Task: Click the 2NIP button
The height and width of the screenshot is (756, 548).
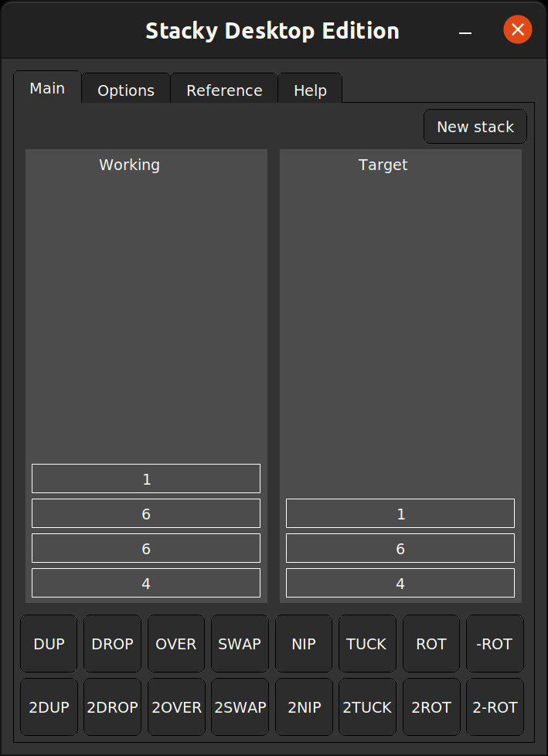Action: (x=303, y=707)
